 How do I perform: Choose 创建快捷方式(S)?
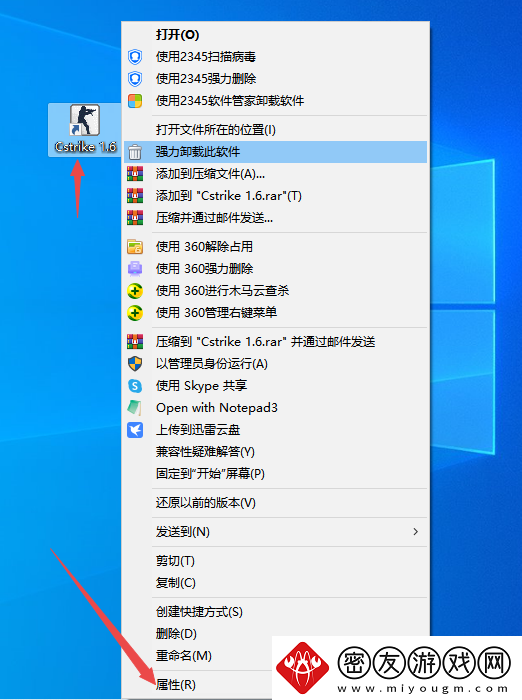(276, 612)
